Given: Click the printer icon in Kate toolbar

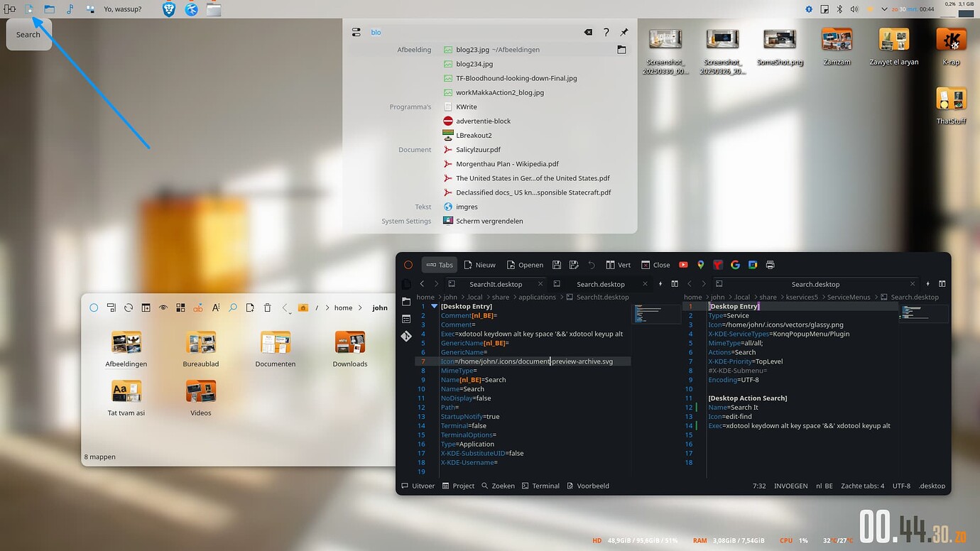Looking at the screenshot, I should point(770,265).
